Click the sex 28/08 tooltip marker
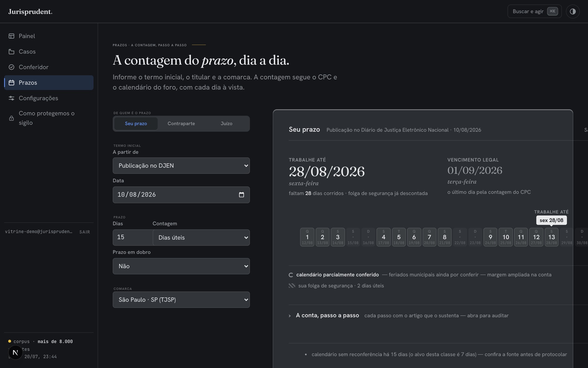Viewport: 588px width, 368px height. (552, 220)
